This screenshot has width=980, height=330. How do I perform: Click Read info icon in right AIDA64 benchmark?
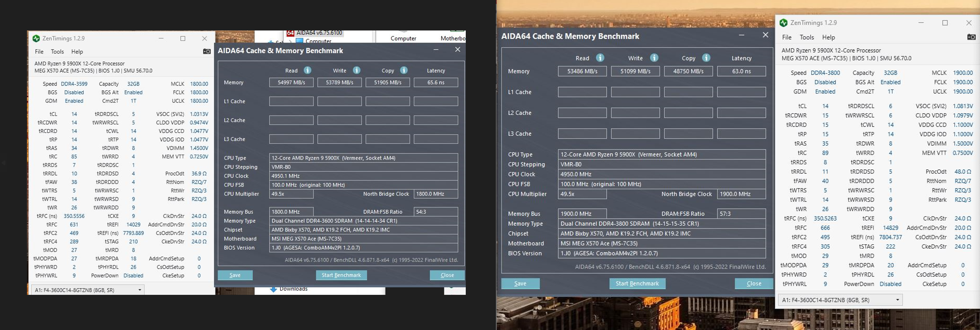pos(600,58)
